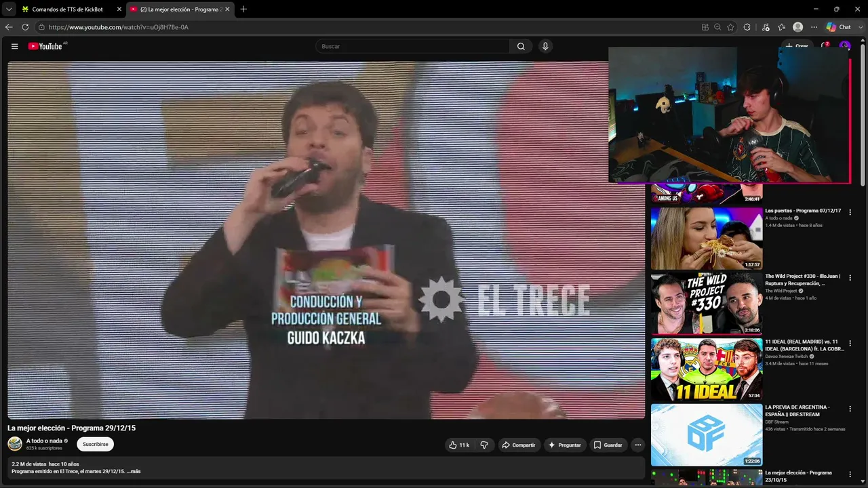The width and height of the screenshot is (868, 488).
Task: Reload the current page
Action: coord(25,27)
